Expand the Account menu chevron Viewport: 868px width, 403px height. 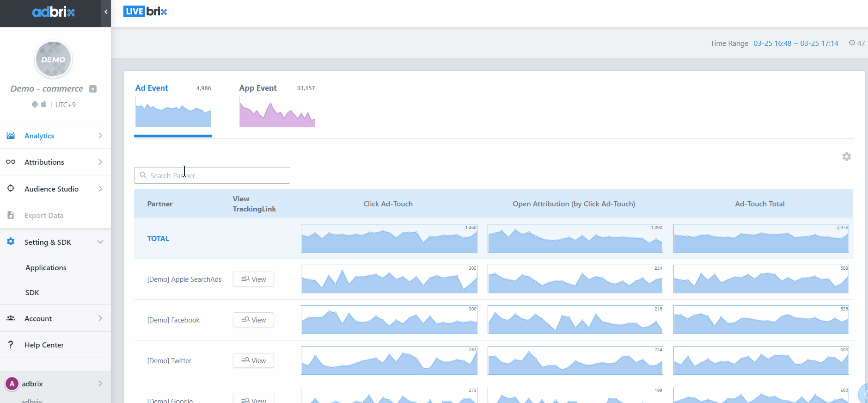tap(100, 318)
